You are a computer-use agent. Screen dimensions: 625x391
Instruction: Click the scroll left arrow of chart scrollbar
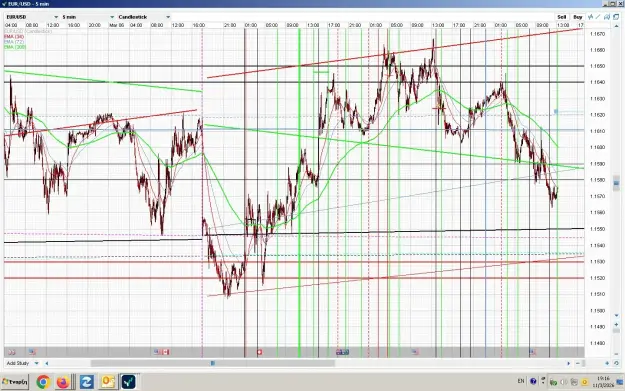pos(47,363)
